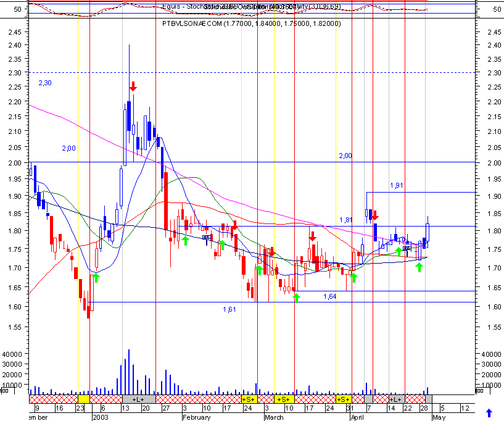
Task: Click the February month label
Action: 196,417
